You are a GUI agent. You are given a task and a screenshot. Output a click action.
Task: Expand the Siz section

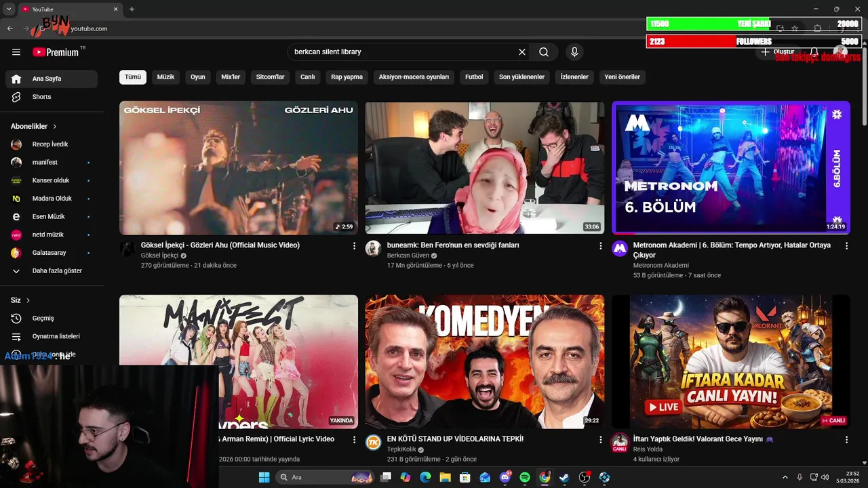coord(20,300)
